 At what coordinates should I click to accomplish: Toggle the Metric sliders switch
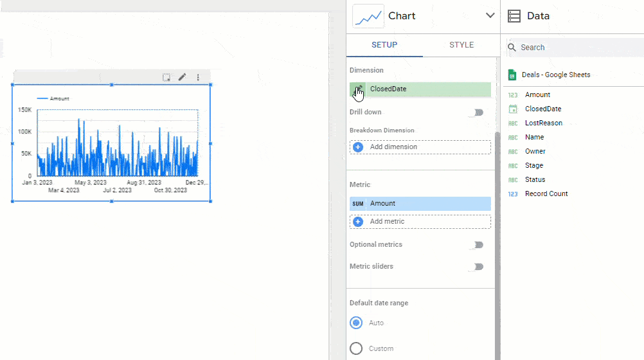click(478, 267)
